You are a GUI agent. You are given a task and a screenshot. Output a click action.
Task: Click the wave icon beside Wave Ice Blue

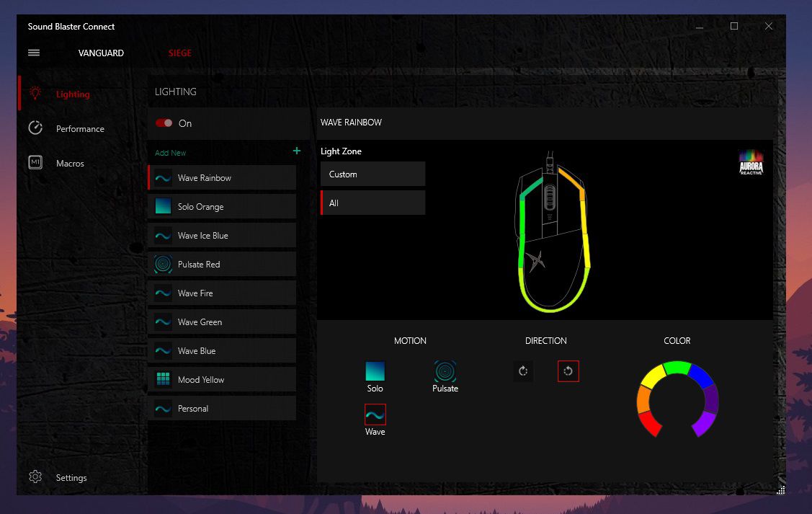coord(163,236)
